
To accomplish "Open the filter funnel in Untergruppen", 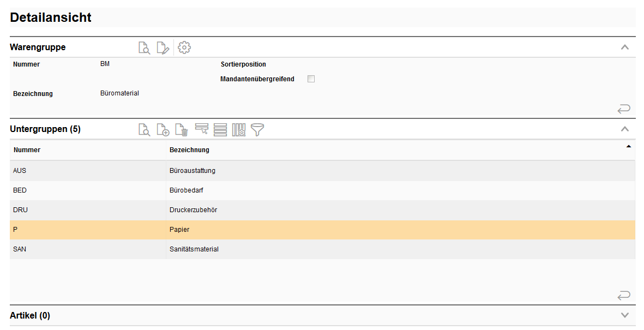I will coord(257,130).
